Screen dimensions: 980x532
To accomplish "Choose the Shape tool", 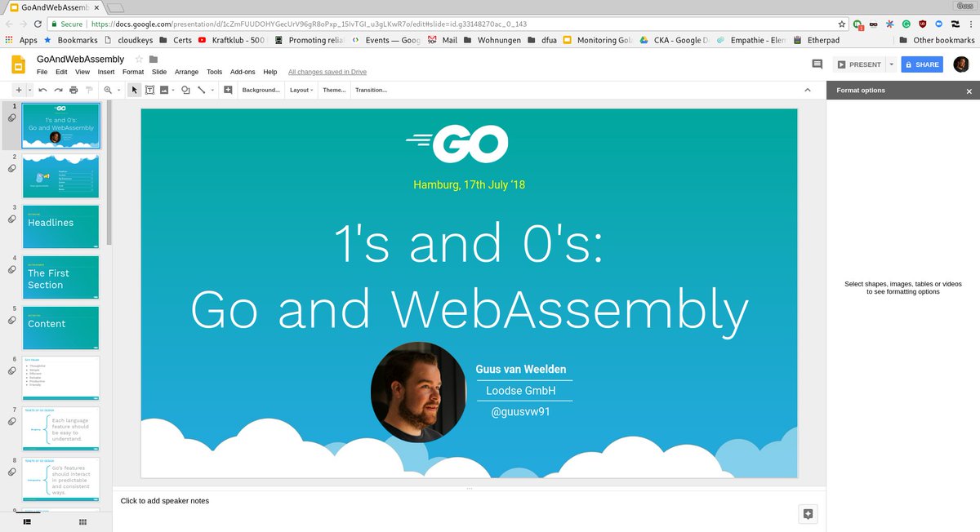I will coord(186,90).
